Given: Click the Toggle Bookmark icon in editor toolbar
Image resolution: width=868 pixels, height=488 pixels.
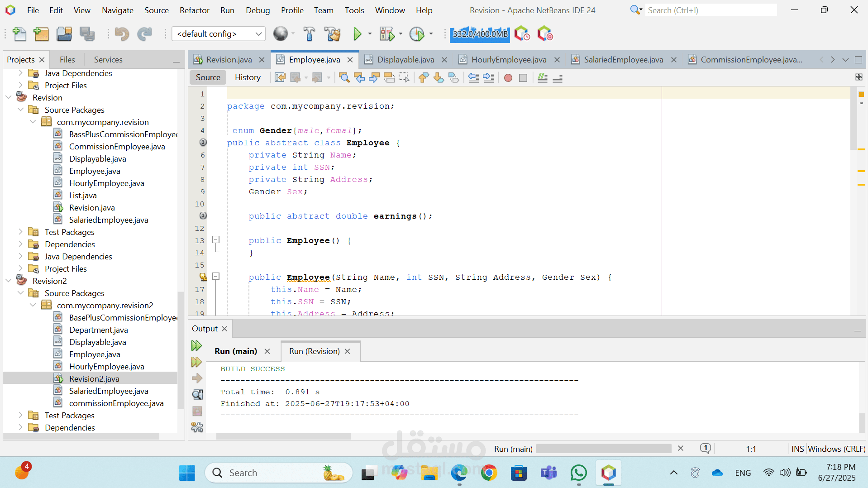Looking at the screenshot, I should click(x=453, y=78).
